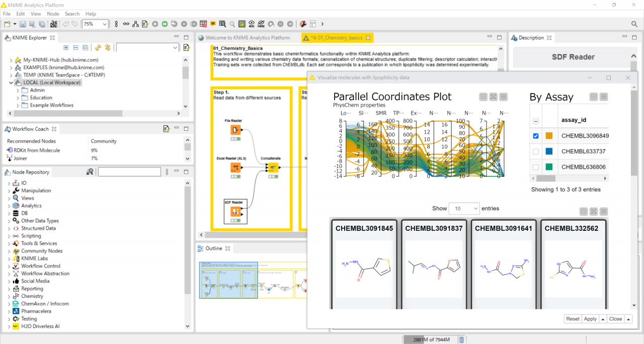The width and height of the screenshot is (644, 344).
Task: Click Expand All icon in KNIME Explorer
Action: (66, 47)
